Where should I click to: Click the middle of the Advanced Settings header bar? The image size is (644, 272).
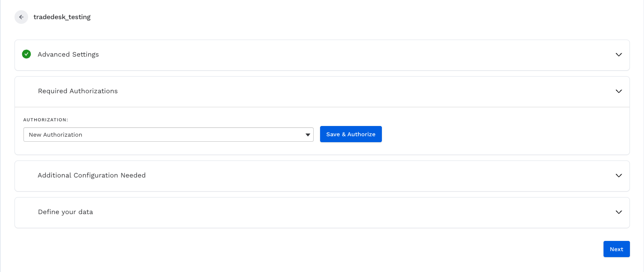point(322,55)
